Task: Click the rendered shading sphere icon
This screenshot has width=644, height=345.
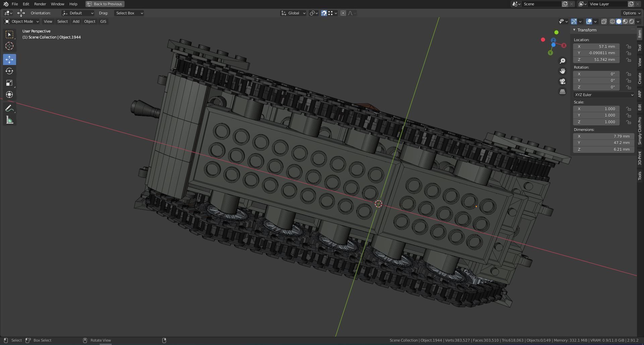Action: pos(632,21)
